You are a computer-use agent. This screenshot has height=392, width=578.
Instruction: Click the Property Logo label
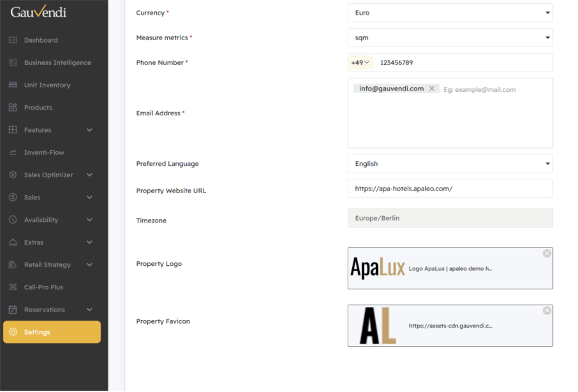click(x=159, y=264)
